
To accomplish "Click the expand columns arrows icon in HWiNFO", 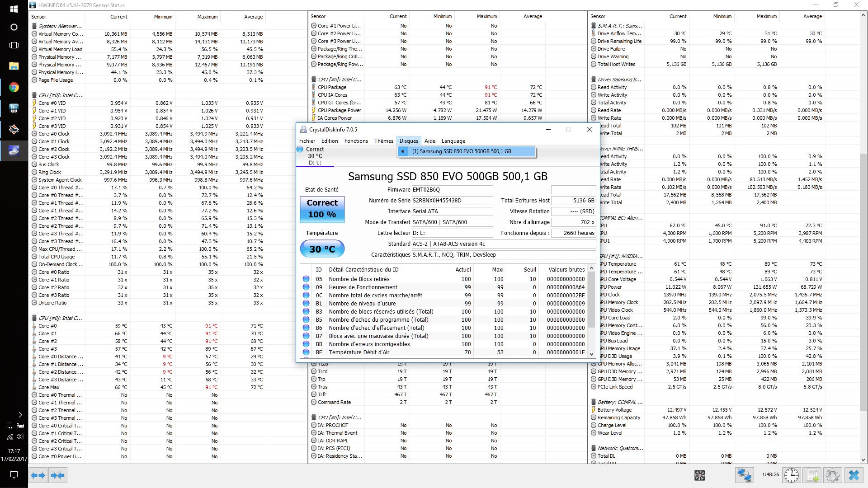I will (x=38, y=475).
